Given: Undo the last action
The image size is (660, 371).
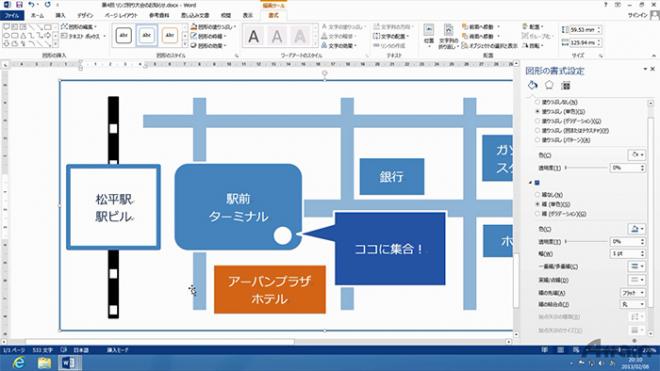Looking at the screenshot, I should tap(31, 5).
